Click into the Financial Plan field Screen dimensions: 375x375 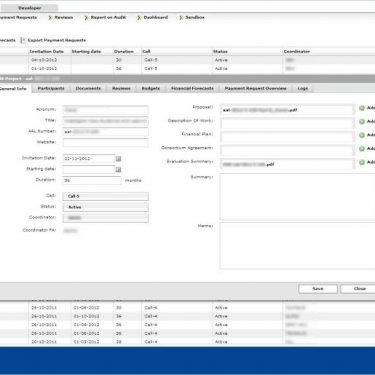287,137
